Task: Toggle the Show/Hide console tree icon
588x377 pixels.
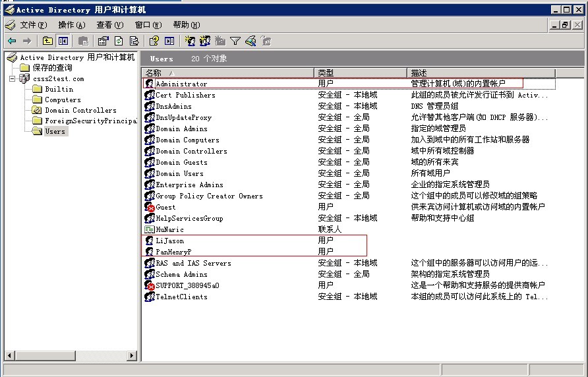Action: pyautogui.click(x=63, y=41)
